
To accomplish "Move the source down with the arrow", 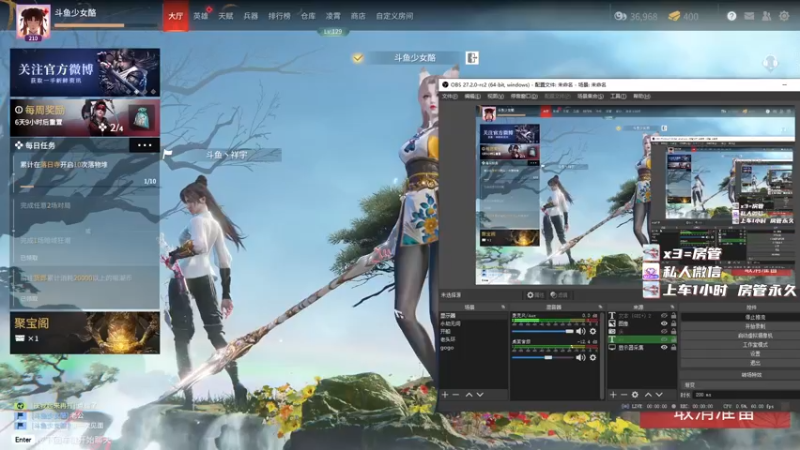I will (x=659, y=394).
